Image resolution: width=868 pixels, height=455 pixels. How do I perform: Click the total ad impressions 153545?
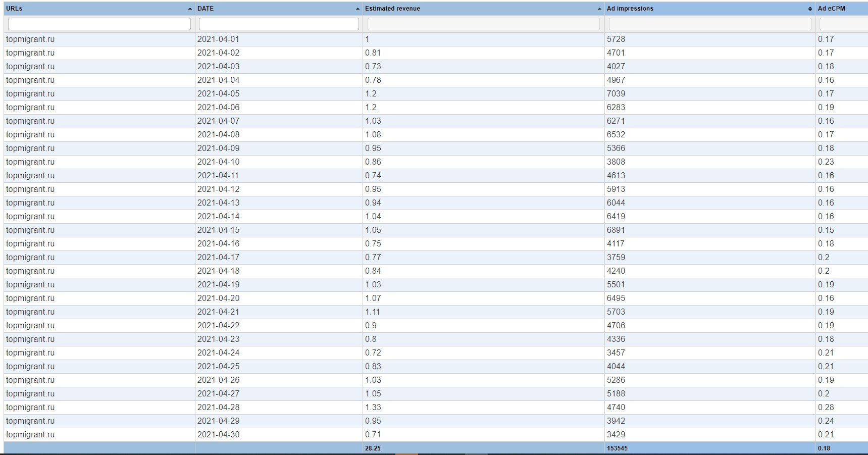click(x=617, y=448)
